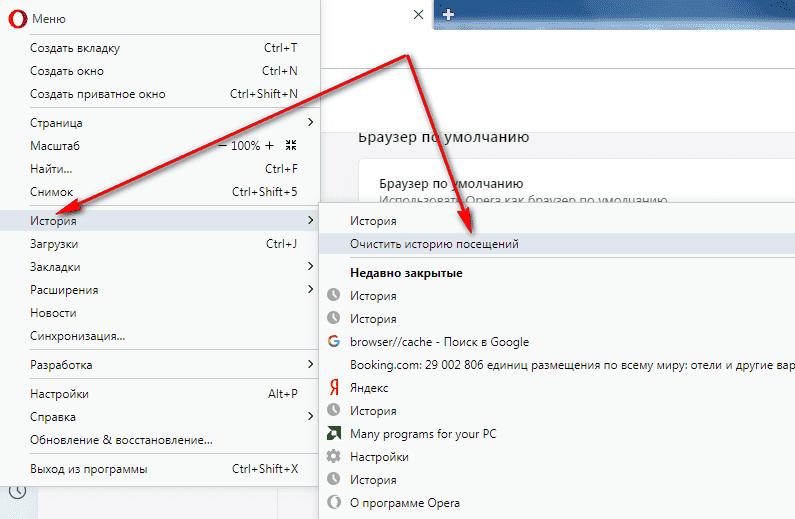Expand the Разработка submenu arrow

click(x=310, y=364)
